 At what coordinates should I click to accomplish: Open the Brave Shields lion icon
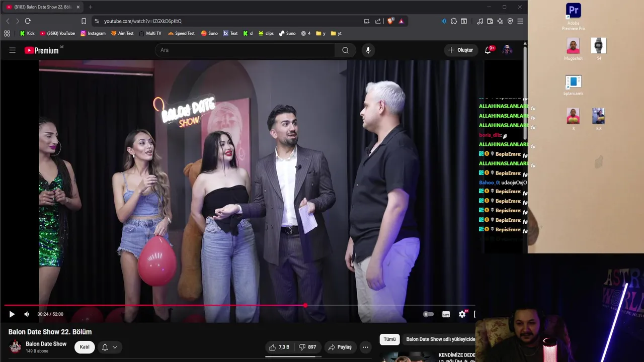(390, 21)
